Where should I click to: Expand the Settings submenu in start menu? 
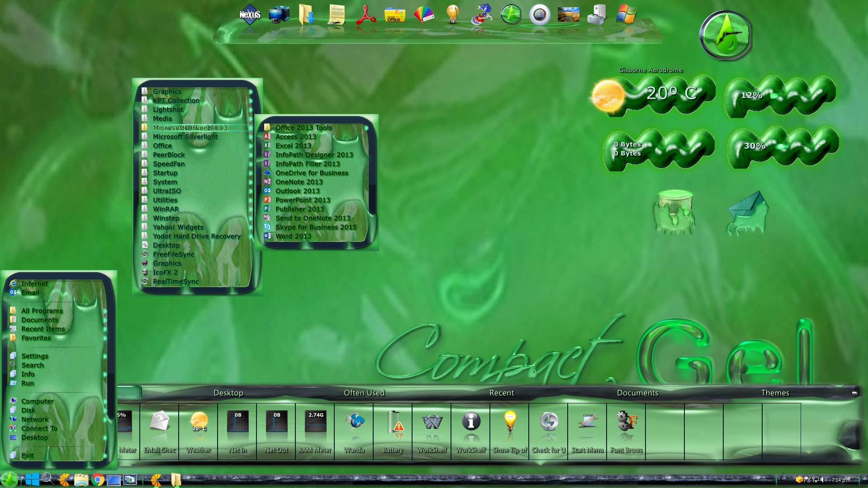click(35, 356)
